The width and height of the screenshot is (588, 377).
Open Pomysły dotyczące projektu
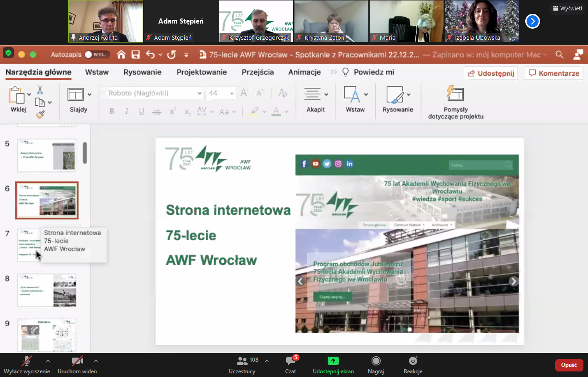[x=456, y=102]
